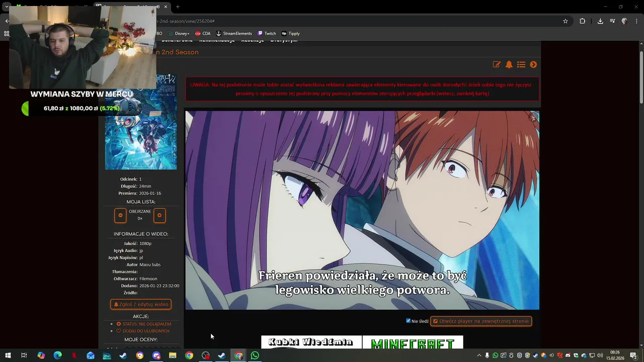
Task: Toggle the Nie śledź checkbox
Action: (x=409, y=321)
